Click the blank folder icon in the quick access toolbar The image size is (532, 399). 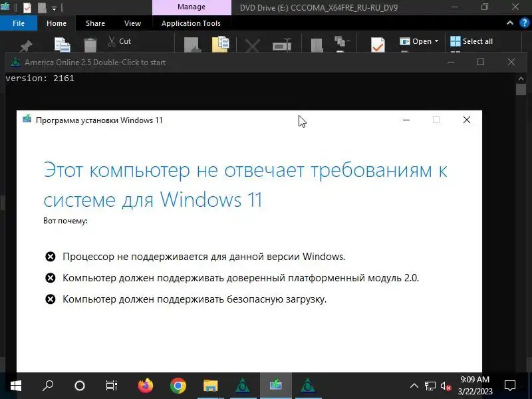click(42, 7)
